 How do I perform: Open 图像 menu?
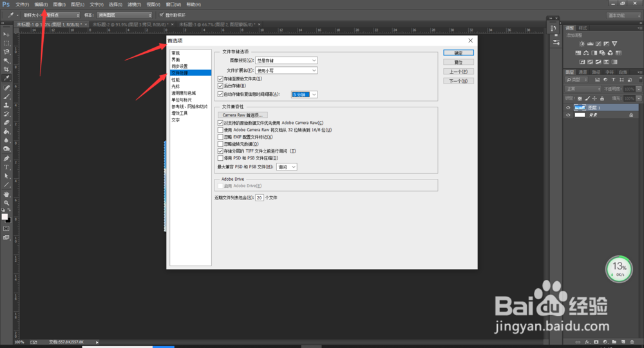point(59,5)
